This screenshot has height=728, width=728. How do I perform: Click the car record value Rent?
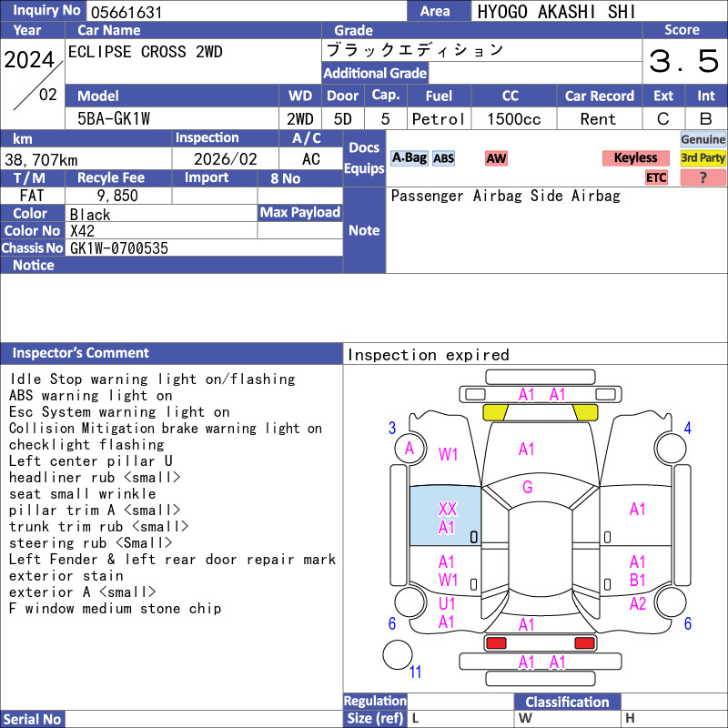tap(598, 119)
